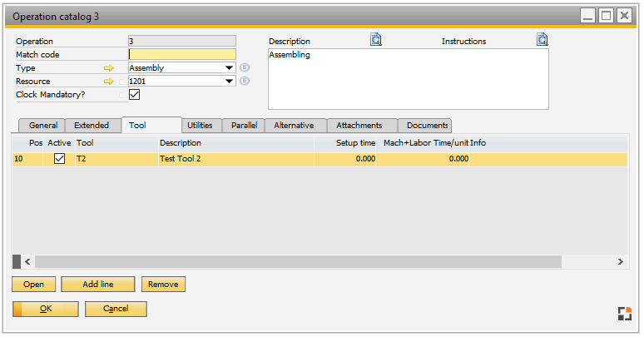The width and height of the screenshot is (644, 337).
Task: Open the Utilities tab
Action: [200, 126]
